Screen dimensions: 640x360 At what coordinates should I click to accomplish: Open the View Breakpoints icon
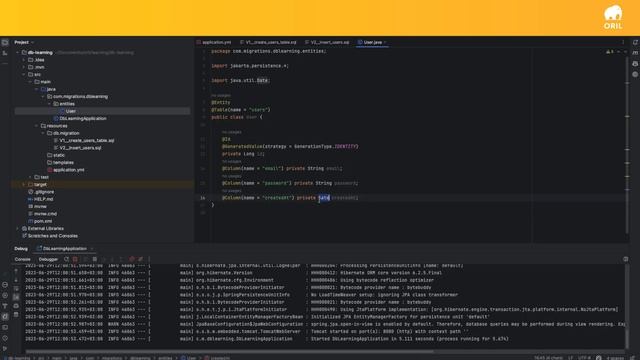131,259
